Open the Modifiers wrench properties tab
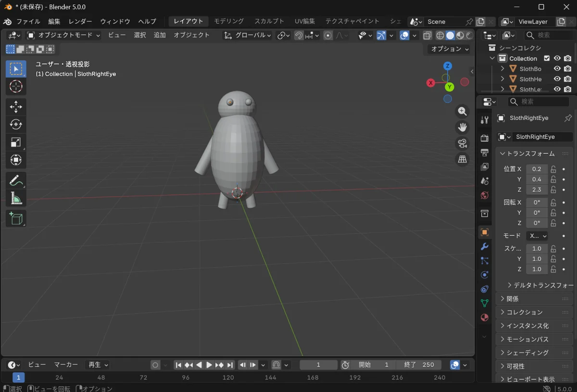Image resolution: width=577 pixels, height=392 pixels. tap(485, 246)
